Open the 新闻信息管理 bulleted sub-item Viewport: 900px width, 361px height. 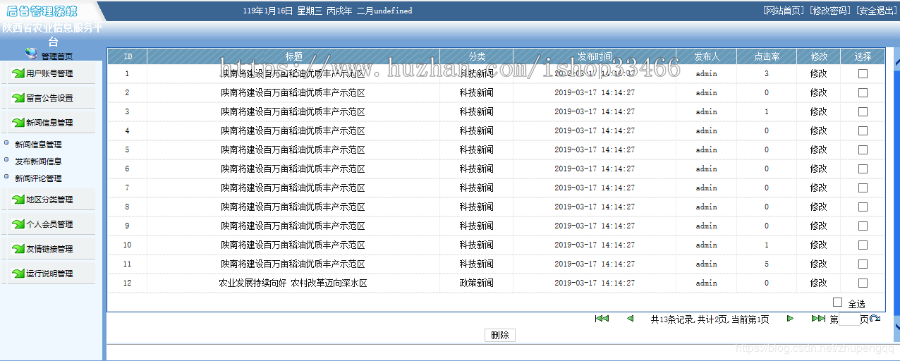[x=38, y=145]
